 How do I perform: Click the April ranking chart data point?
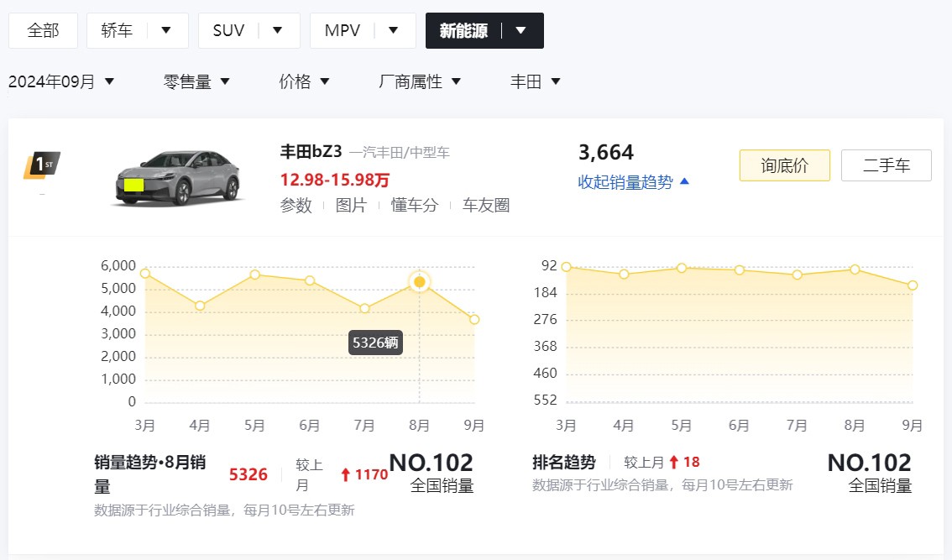click(x=624, y=275)
